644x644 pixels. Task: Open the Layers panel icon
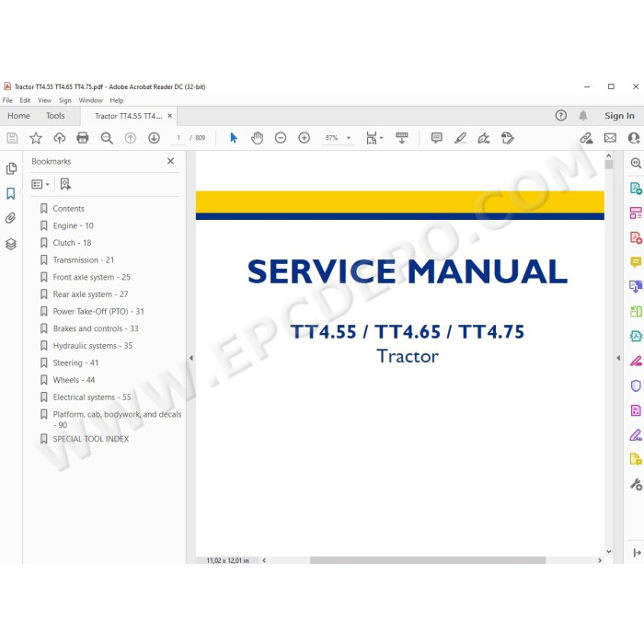pos(11,244)
